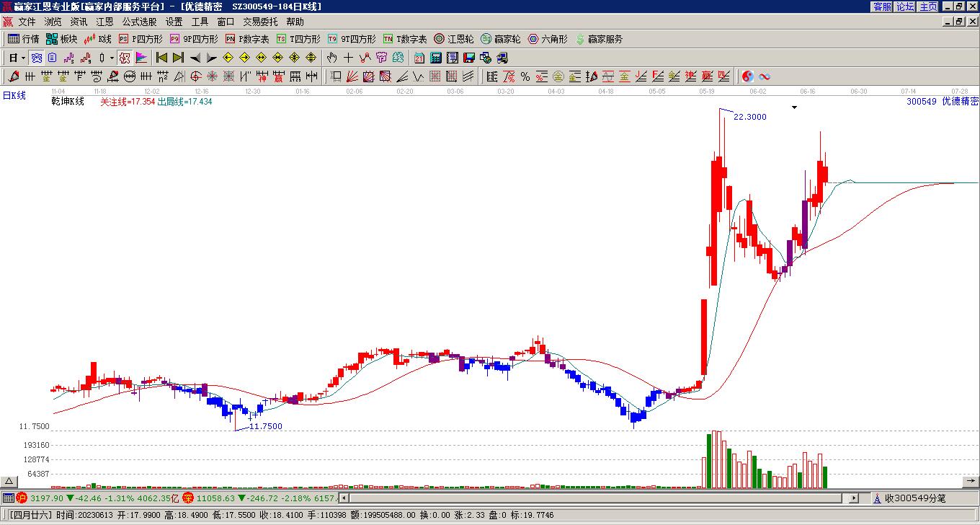Move chart right with black arrow
The image size is (980, 525).
pyautogui.click(x=211, y=58)
